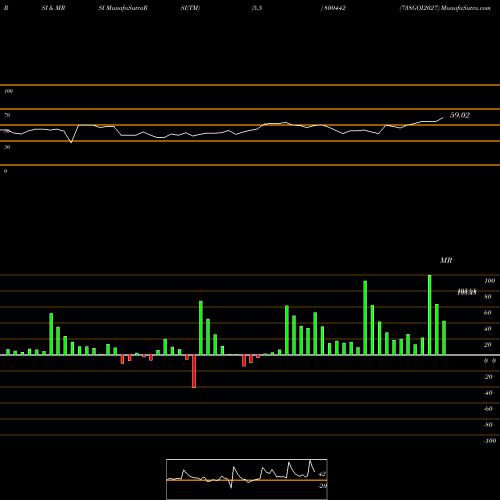The height and width of the screenshot is (500, 500).
Task: Click the value 42 in mini chart
Action: click(x=322, y=474)
